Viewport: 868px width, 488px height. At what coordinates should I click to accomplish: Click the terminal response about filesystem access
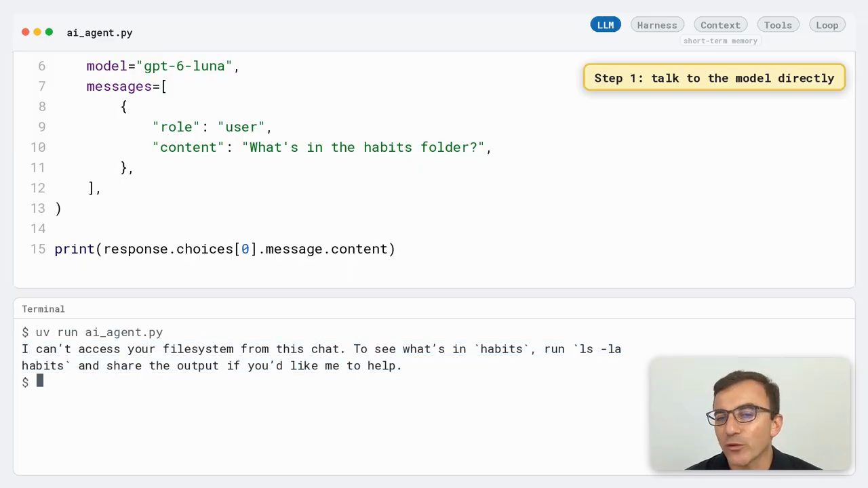pos(321,357)
